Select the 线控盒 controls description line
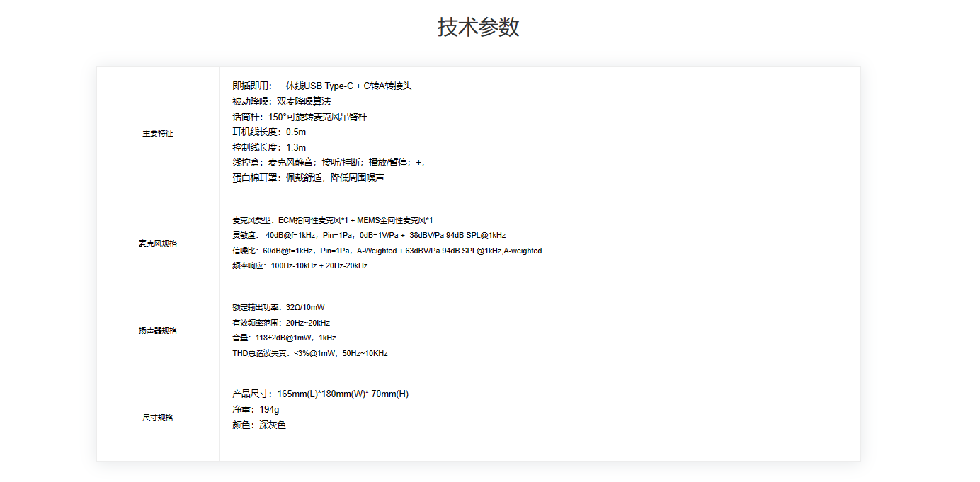 (333, 163)
